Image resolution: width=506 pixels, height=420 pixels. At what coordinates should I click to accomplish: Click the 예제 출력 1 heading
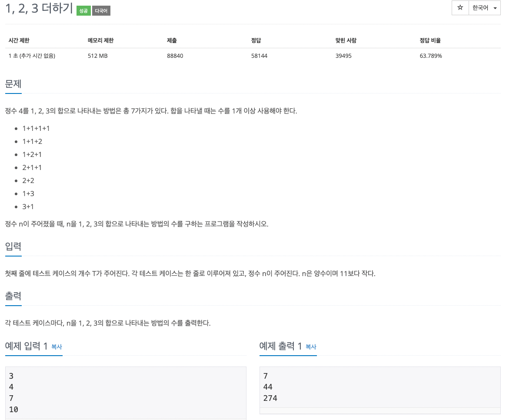(x=282, y=347)
